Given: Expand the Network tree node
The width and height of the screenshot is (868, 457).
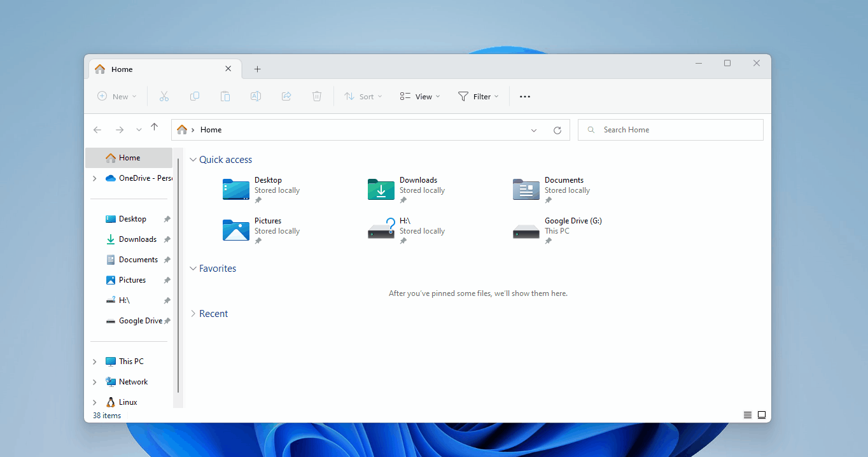Looking at the screenshot, I should [x=95, y=382].
